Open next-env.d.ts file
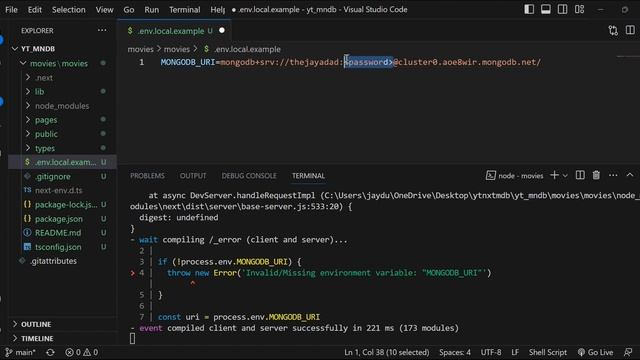 point(58,190)
